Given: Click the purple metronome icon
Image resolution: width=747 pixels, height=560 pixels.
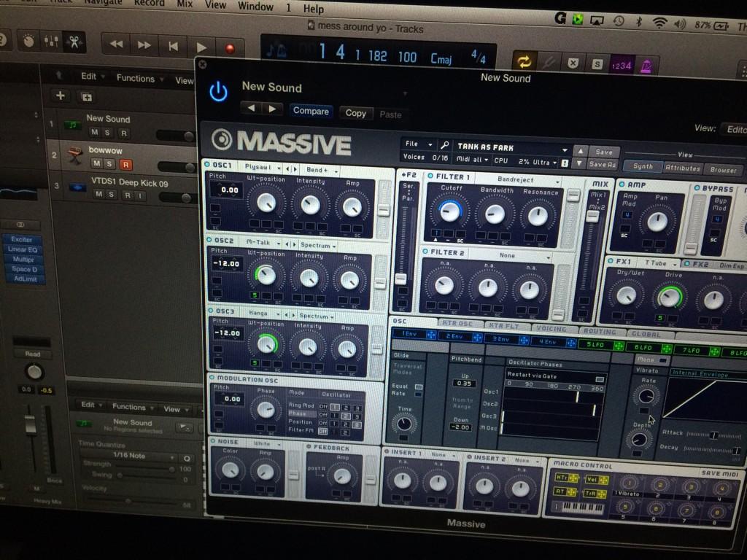Looking at the screenshot, I should click(647, 66).
